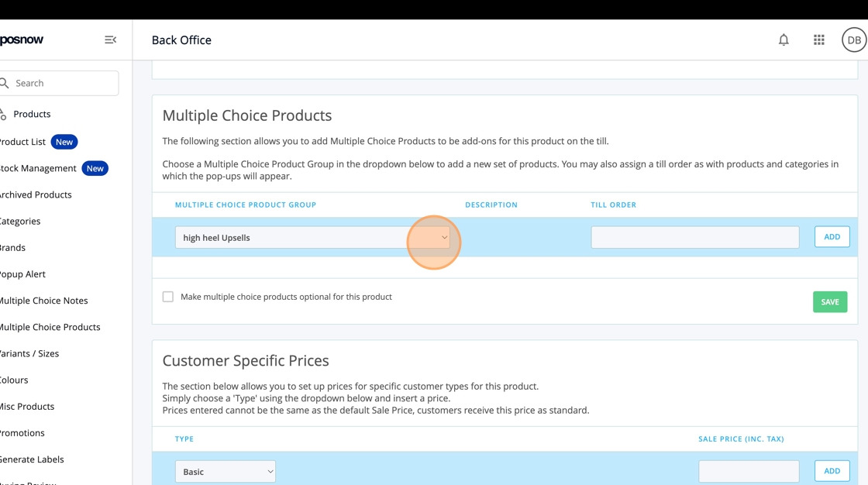Click ADD for multiple choice group
Screen dimensions: 868x485
[x=832, y=237]
